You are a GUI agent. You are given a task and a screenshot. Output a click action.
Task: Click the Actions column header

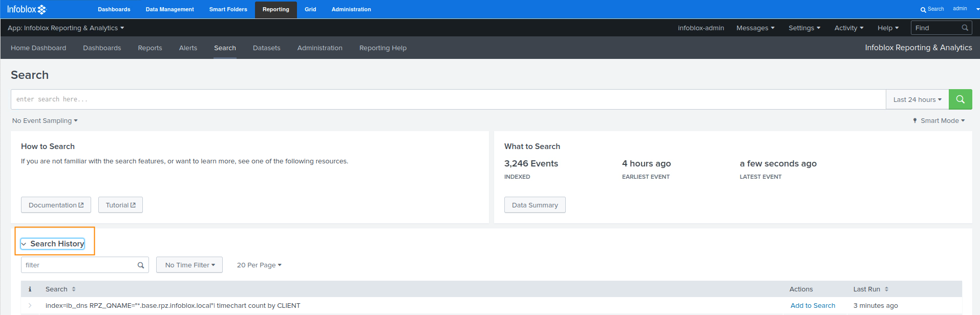[801, 289]
